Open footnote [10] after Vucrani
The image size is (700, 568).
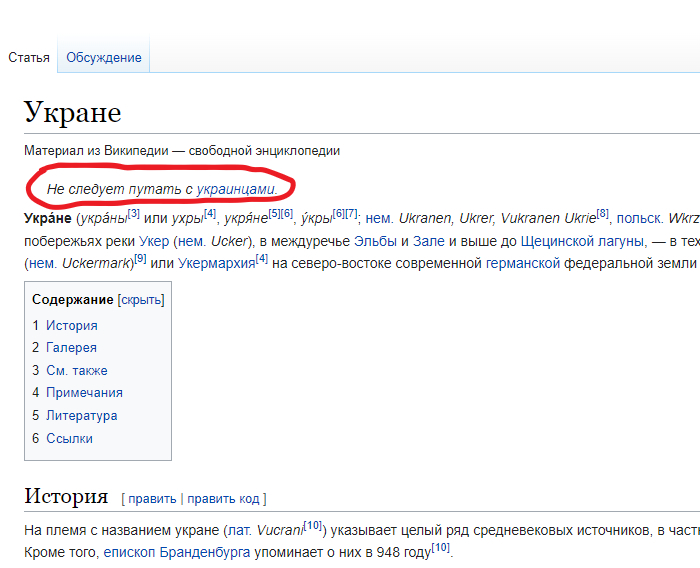click(x=313, y=526)
